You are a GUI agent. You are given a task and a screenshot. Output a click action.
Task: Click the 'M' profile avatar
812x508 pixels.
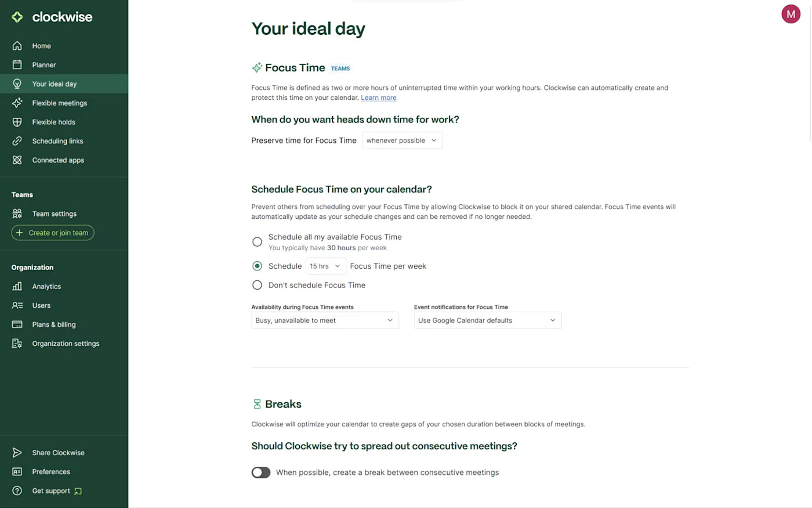(791, 14)
